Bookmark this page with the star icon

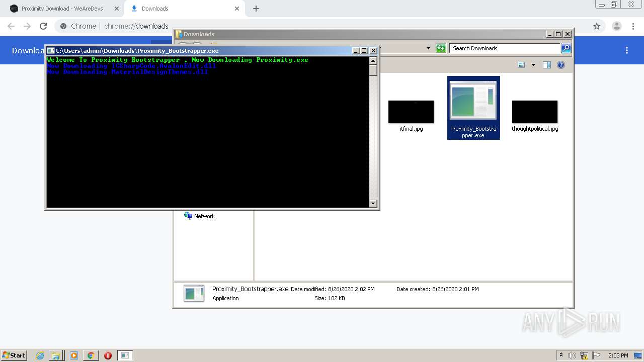[x=597, y=26]
